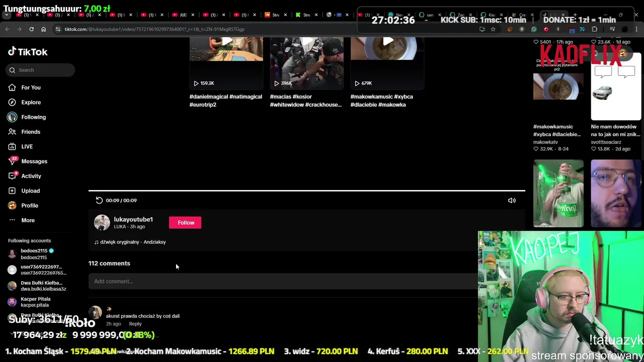Open a new browser tab

tap(575, 15)
